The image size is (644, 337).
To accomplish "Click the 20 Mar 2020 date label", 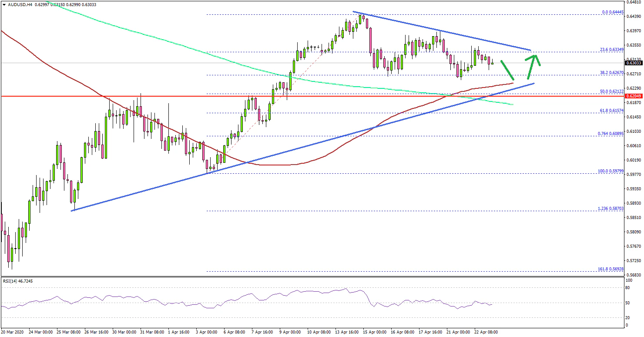I will pos(13,332).
